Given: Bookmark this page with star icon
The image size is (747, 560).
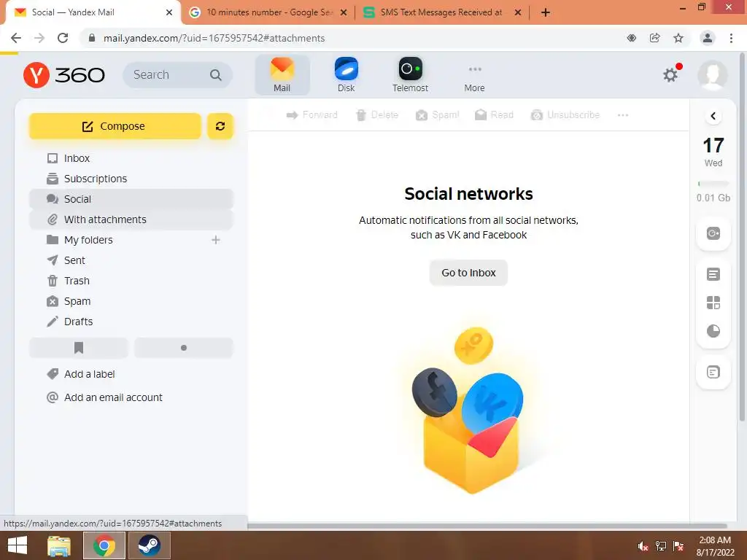Looking at the screenshot, I should click(x=678, y=38).
